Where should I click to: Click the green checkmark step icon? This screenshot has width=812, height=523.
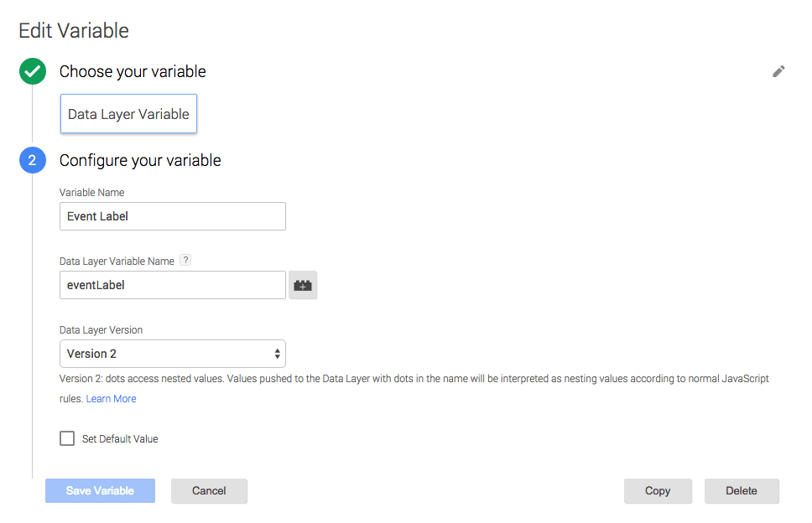(33, 71)
